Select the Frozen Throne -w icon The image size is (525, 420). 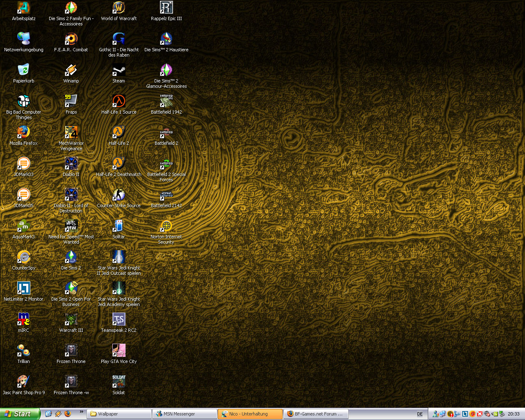(x=71, y=385)
